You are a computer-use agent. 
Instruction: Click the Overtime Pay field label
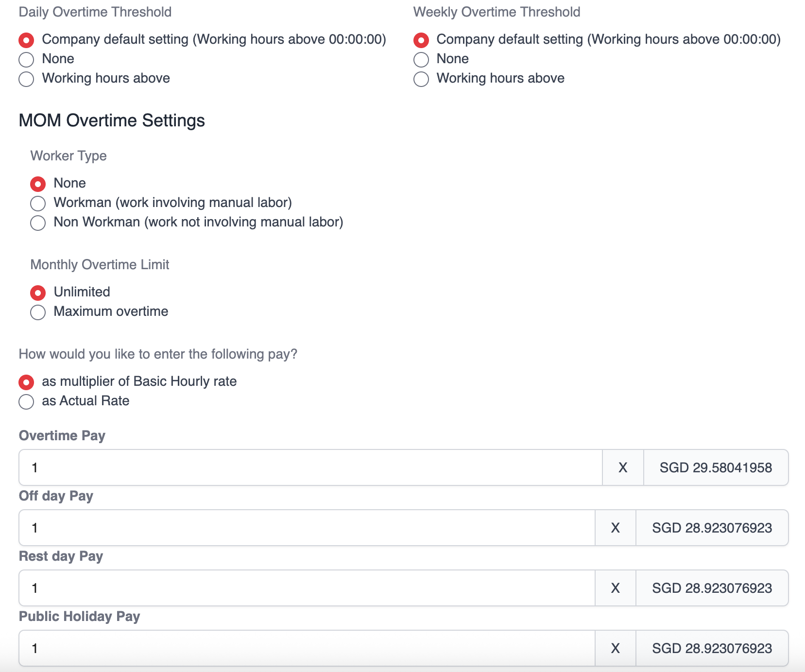(62, 435)
